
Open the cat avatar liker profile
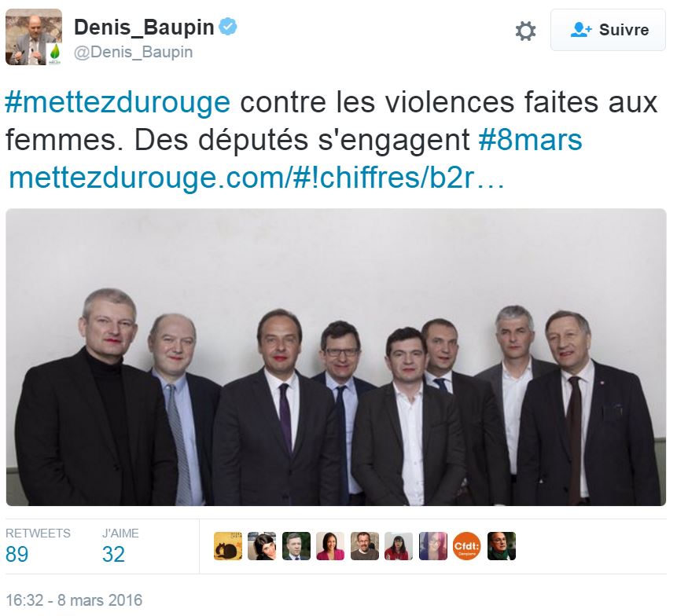tap(228, 546)
